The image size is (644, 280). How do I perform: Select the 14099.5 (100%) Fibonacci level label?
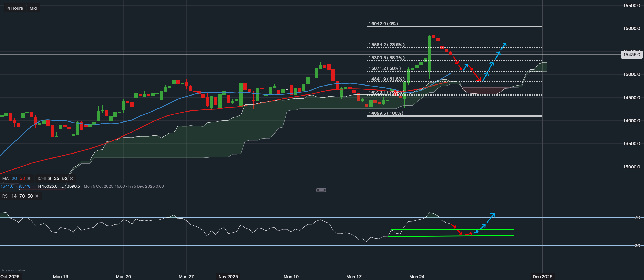click(x=386, y=113)
